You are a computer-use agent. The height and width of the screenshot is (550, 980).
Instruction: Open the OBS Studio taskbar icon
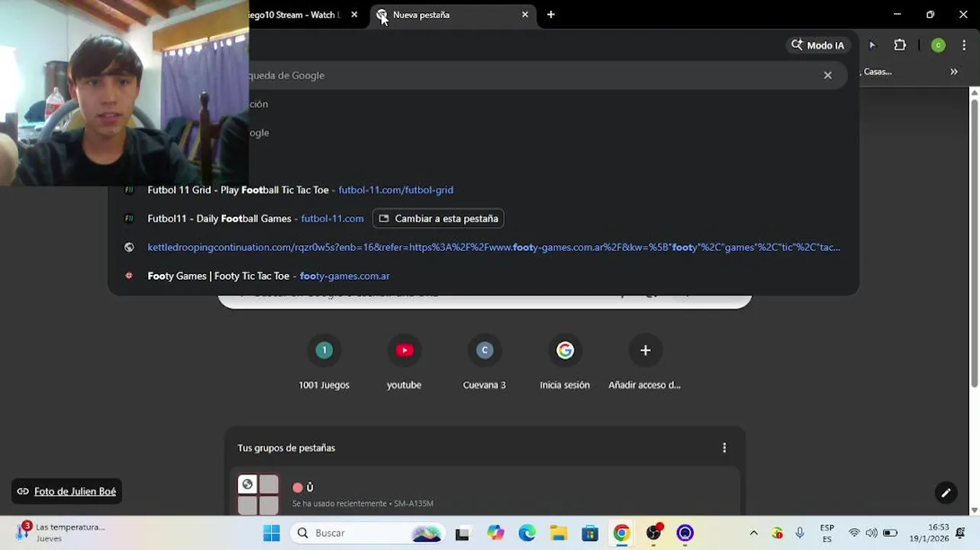(x=653, y=533)
